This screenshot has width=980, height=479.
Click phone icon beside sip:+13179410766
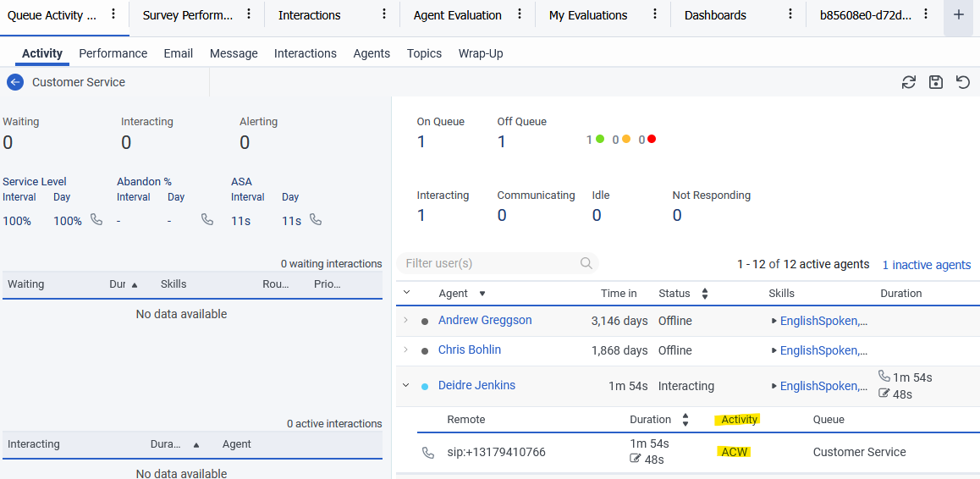[x=428, y=453]
